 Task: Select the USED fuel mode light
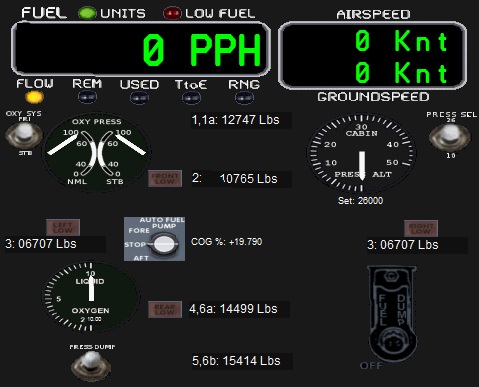point(139,98)
